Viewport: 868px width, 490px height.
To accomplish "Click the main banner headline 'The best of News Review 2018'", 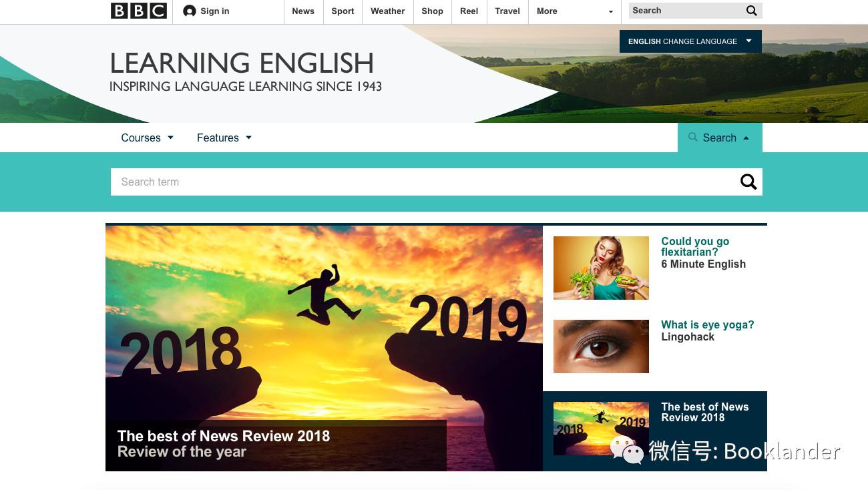I will [224, 436].
